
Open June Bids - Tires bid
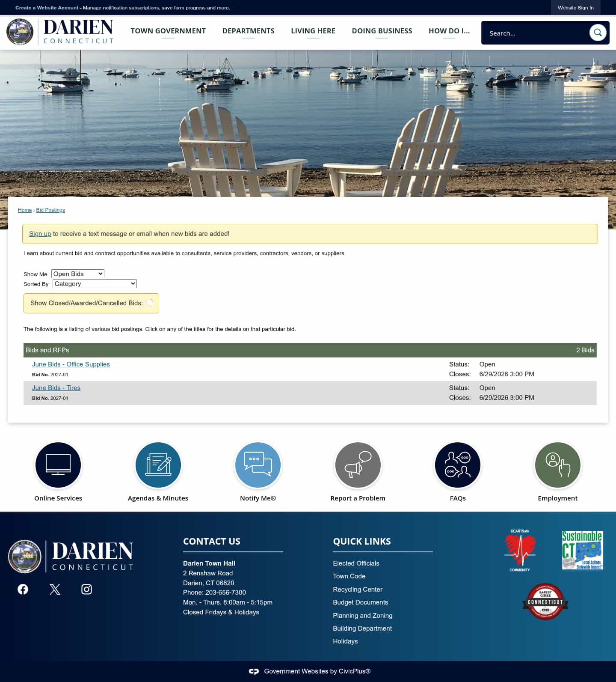point(56,388)
